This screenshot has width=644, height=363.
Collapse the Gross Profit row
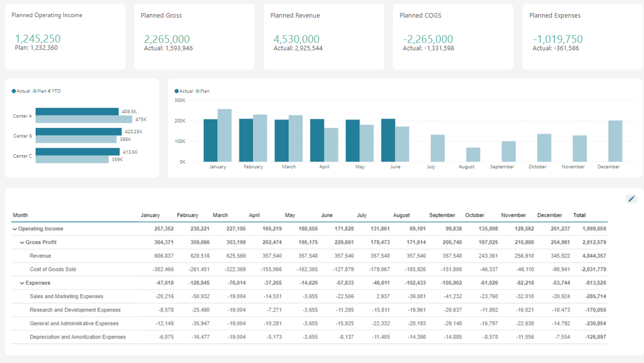pos(21,242)
